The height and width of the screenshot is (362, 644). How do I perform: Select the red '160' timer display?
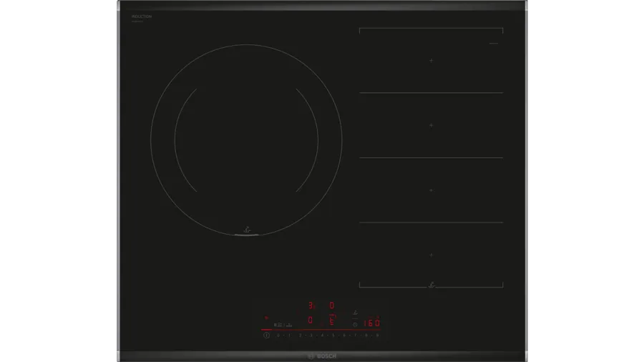[x=372, y=323]
